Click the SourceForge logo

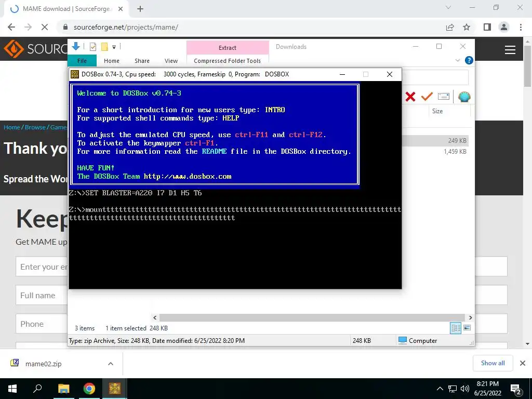pos(36,49)
